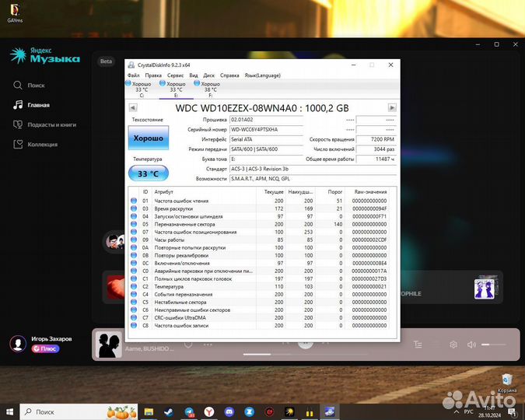Open Главная via the music note icon
Viewport: 525px width, 420px height.
17,105
